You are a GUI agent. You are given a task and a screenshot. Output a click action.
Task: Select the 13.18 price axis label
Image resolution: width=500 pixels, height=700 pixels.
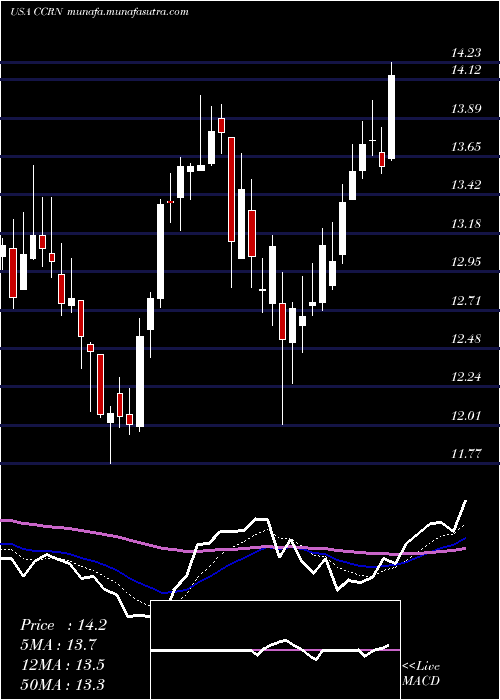click(x=466, y=224)
